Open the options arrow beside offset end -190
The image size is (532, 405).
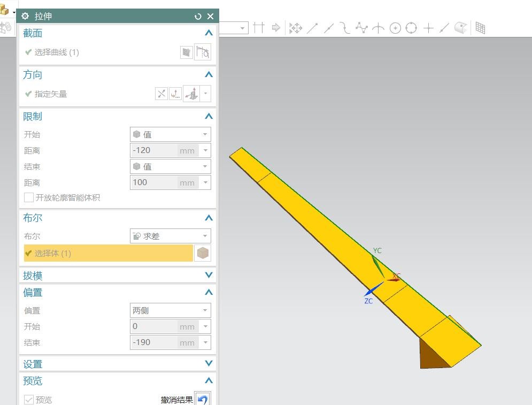tap(205, 342)
